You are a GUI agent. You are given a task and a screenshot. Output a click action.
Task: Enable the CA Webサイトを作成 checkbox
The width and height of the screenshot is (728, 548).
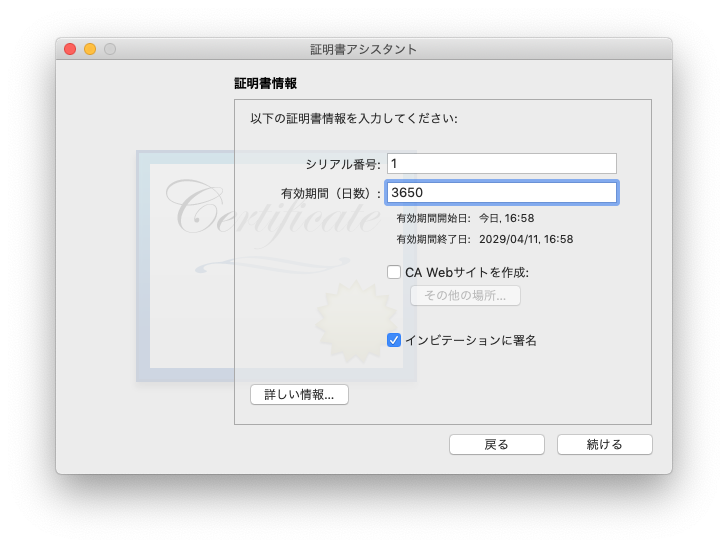(394, 272)
